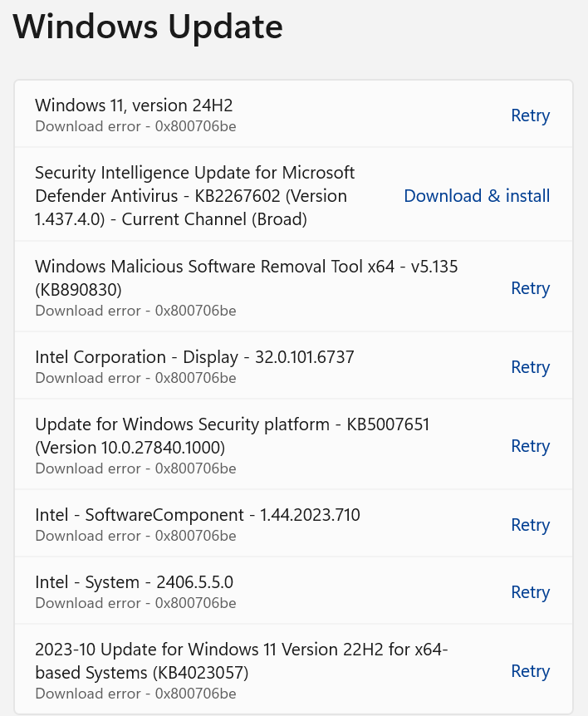Click Download & install for Defender Antivirus update
Screen dimensions: 588x716
coord(477,196)
